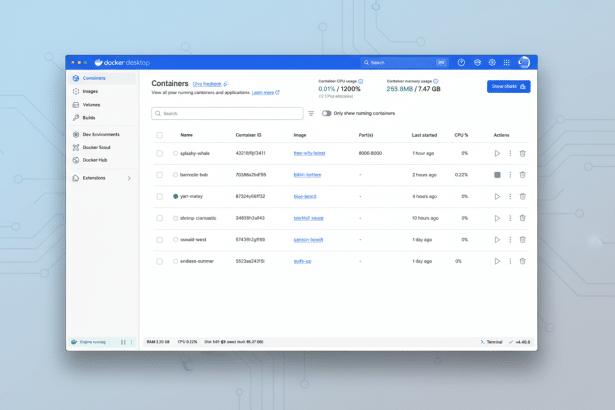615x410 pixels.
Task: Sort by the Name column header
Action: point(186,135)
